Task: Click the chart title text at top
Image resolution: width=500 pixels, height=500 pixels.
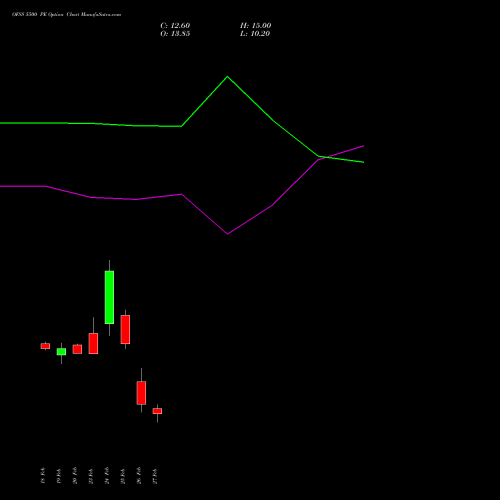Action: tap(67, 15)
